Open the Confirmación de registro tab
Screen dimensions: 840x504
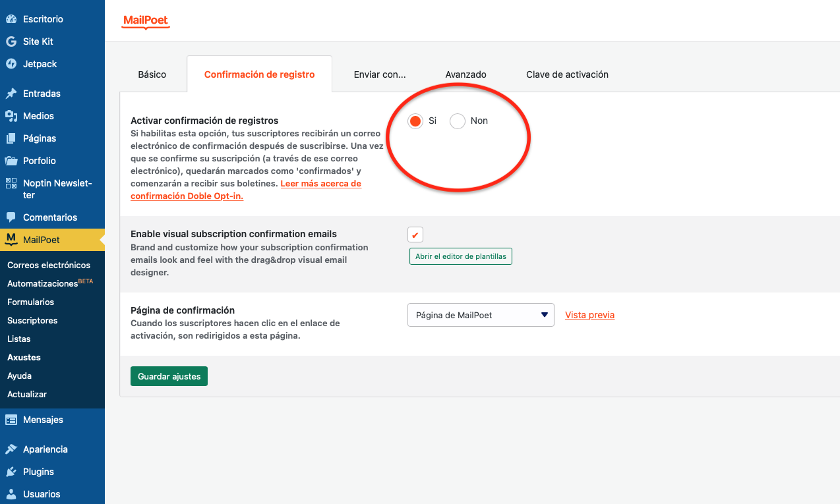tap(259, 74)
